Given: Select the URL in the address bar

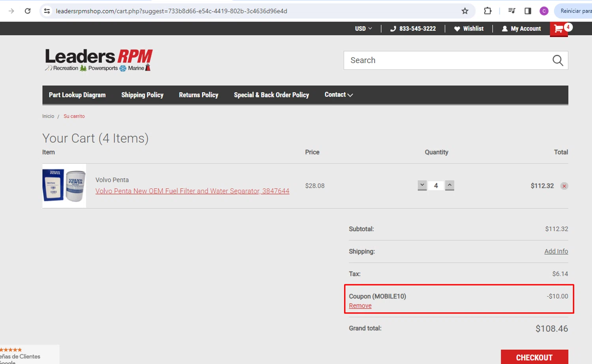Looking at the screenshot, I should click(171, 11).
